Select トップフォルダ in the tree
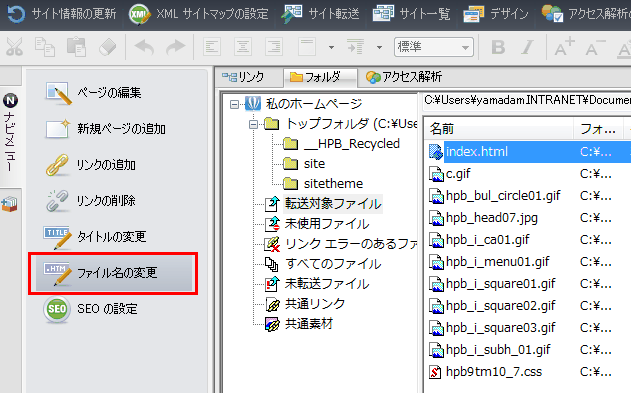 point(352,124)
